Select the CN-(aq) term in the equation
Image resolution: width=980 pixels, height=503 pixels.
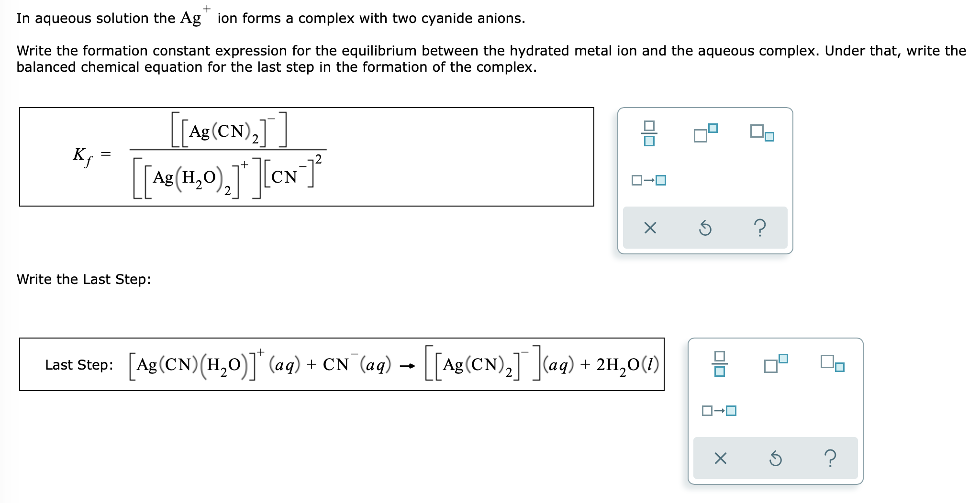(357, 364)
